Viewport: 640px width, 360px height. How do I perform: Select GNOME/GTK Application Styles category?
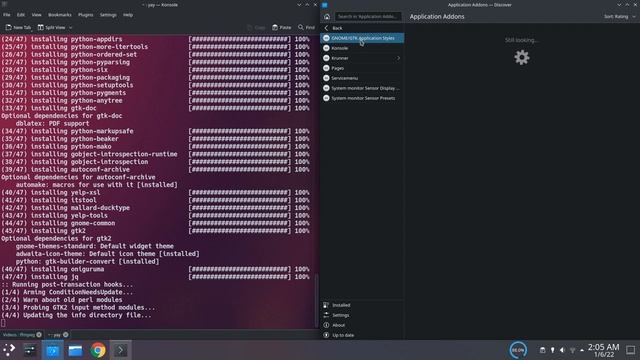(x=362, y=38)
